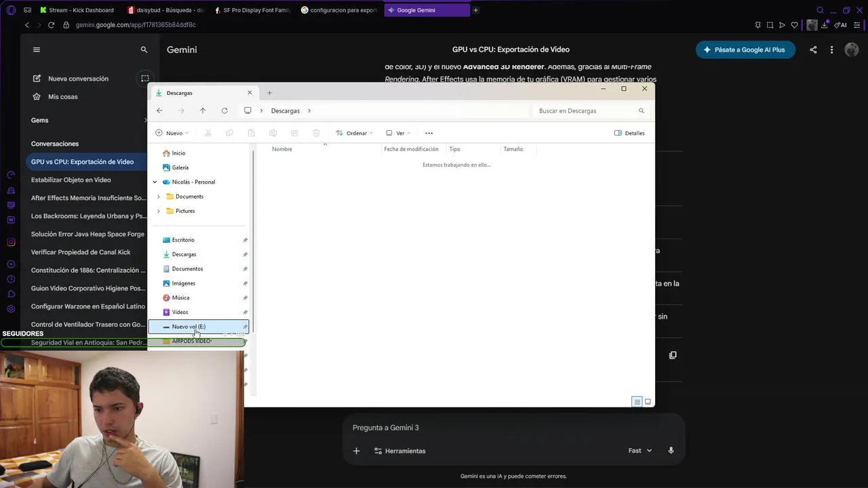Open the Gemini main menu hamburger icon
868x488 pixels.
[x=37, y=49]
